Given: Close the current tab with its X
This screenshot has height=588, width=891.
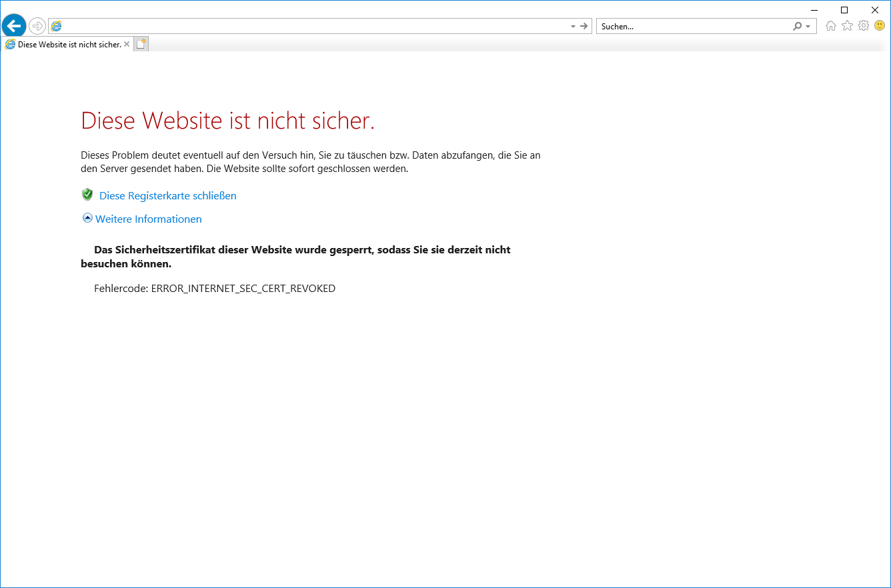Looking at the screenshot, I should pyautogui.click(x=127, y=44).
